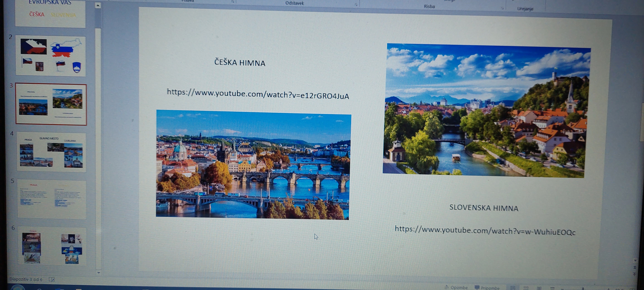Select the Prague bridges photo

point(253,165)
